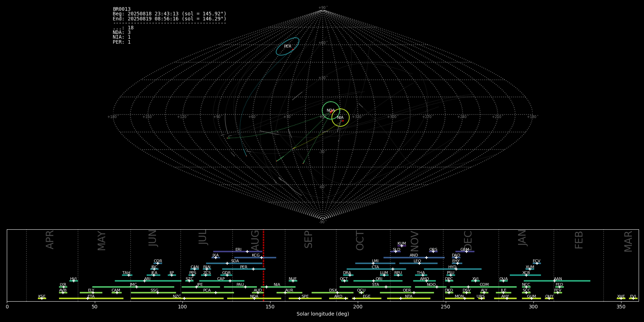Click the PER shower label in the timeline
The height and width of the screenshot is (322, 644).
pos(244,267)
